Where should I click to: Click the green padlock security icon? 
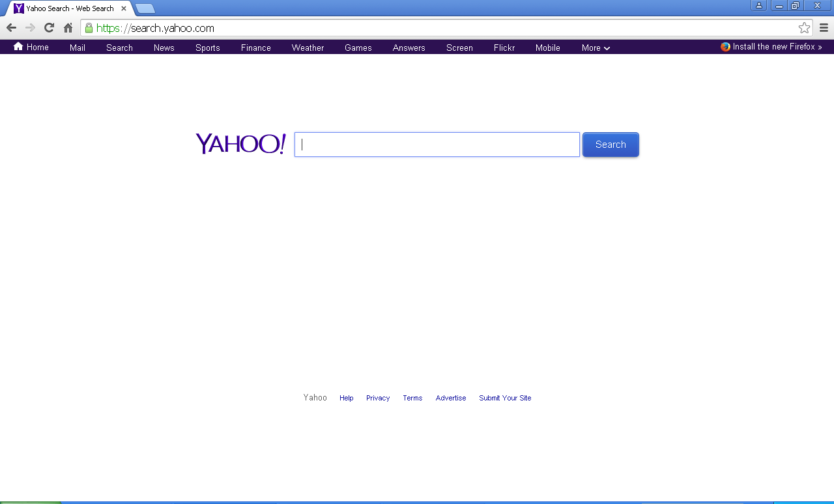89,28
